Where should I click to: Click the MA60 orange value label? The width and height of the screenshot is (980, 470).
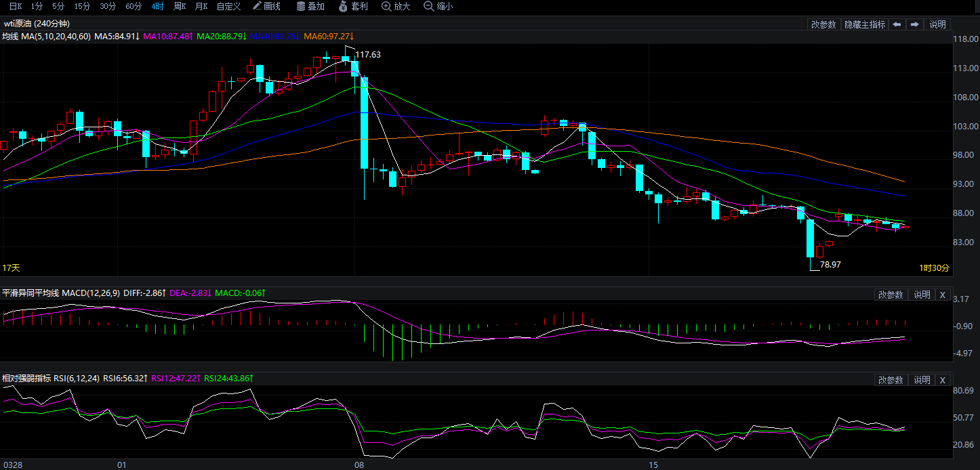(x=329, y=36)
